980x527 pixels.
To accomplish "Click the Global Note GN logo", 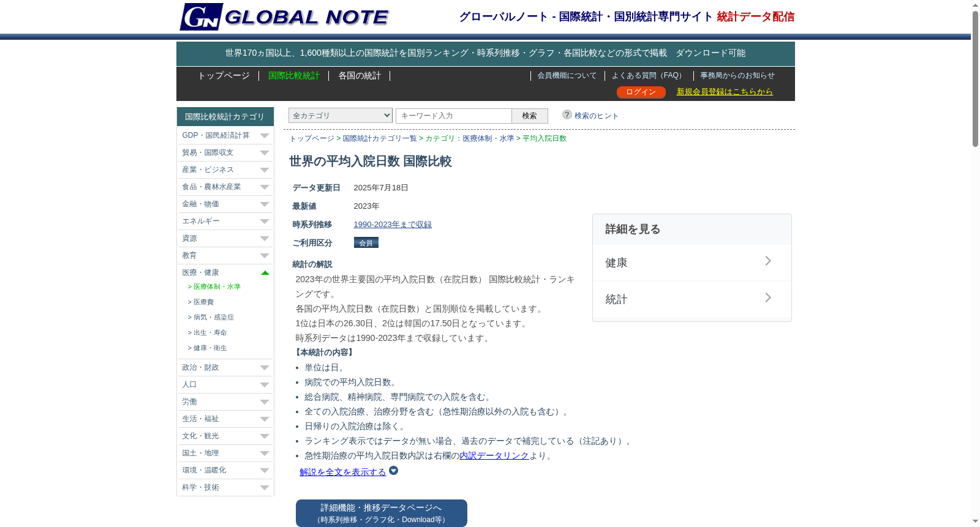I will coord(284,17).
